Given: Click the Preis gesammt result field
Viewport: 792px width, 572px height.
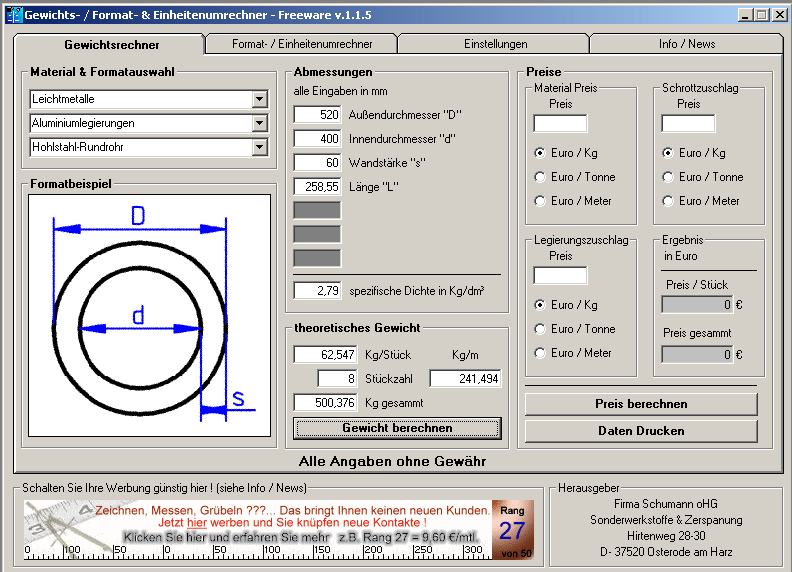Looking at the screenshot, I should tap(697, 354).
